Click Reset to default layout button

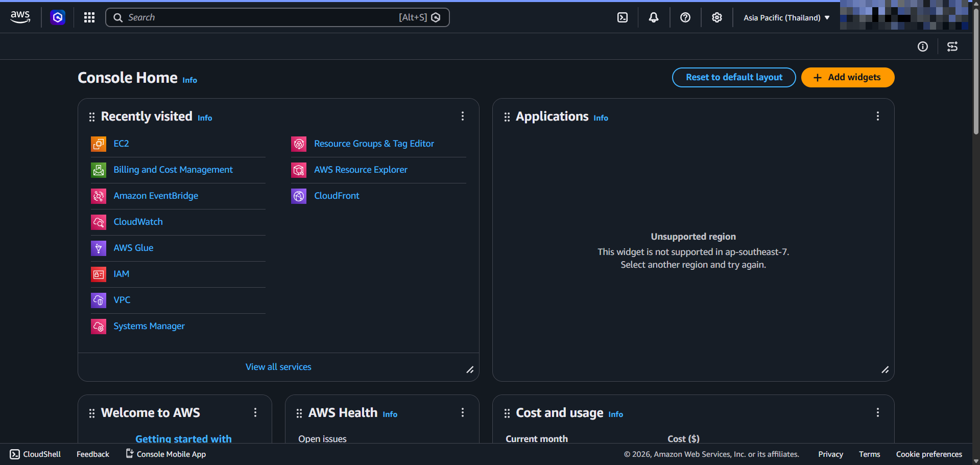734,77
